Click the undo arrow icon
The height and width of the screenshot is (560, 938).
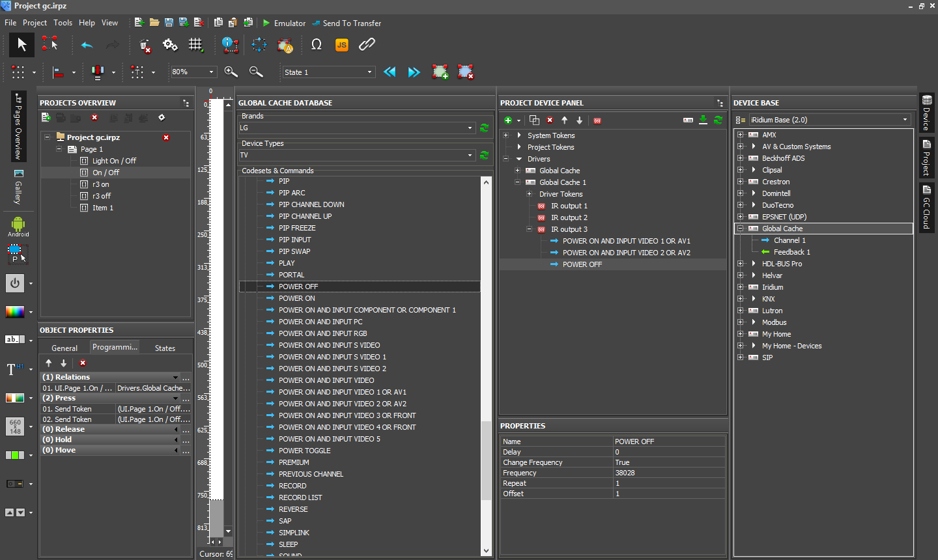(x=87, y=45)
